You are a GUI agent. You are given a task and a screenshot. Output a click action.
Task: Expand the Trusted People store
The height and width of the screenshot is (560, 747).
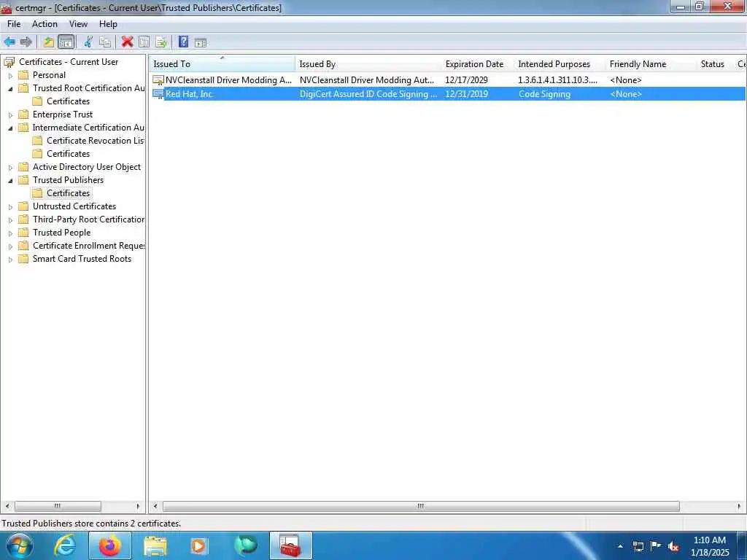click(10, 233)
